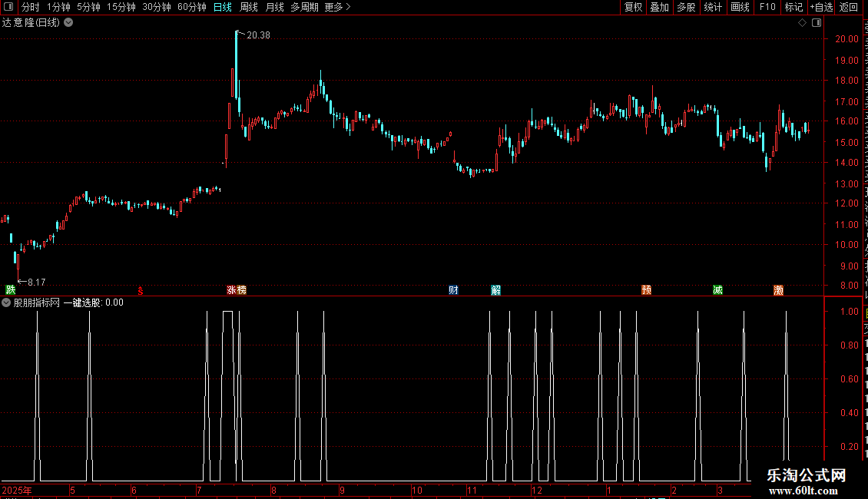Click the 解 event marker
The image size is (868, 499).
pyautogui.click(x=496, y=290)
